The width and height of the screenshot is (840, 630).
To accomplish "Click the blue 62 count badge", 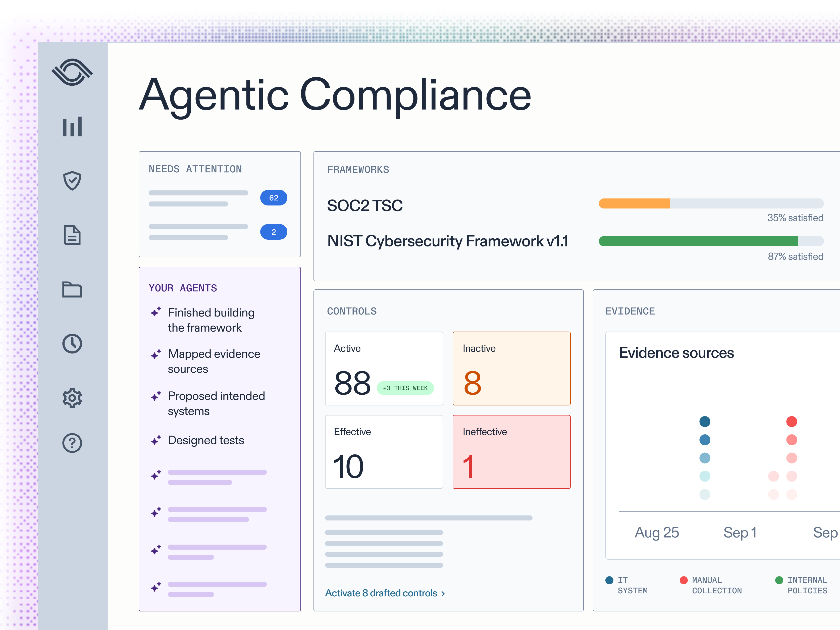I will (x=273, y=197).
